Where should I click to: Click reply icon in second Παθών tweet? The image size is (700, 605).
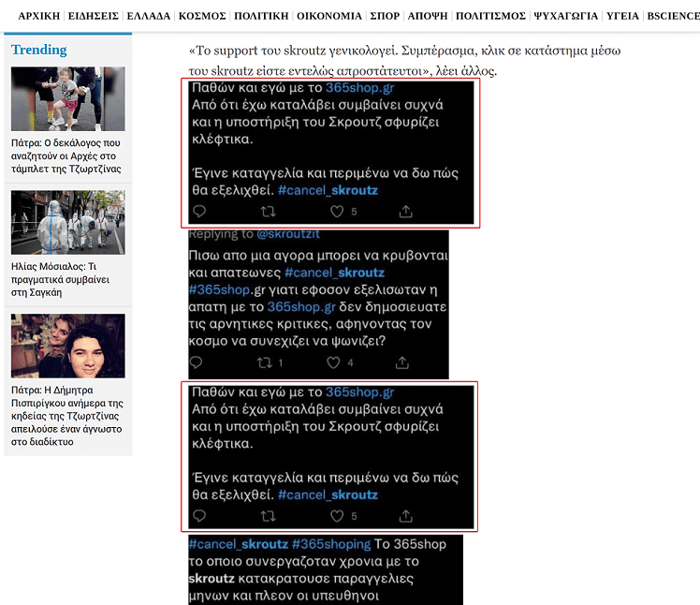(x=199, y=516)
